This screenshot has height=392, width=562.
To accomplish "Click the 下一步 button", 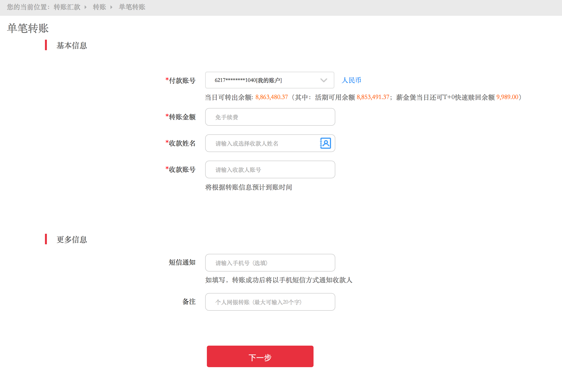I will pos(260,356).
